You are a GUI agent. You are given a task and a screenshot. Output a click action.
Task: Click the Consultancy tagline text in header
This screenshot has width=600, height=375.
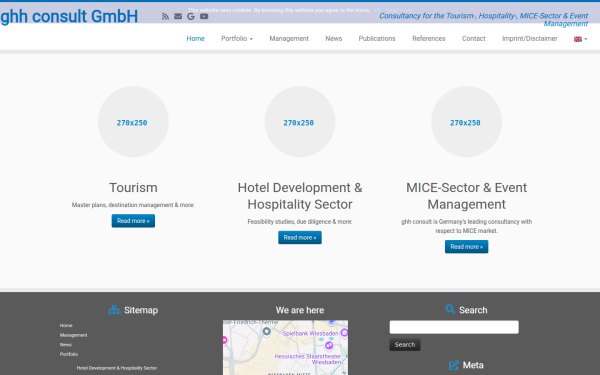(484, 20)
